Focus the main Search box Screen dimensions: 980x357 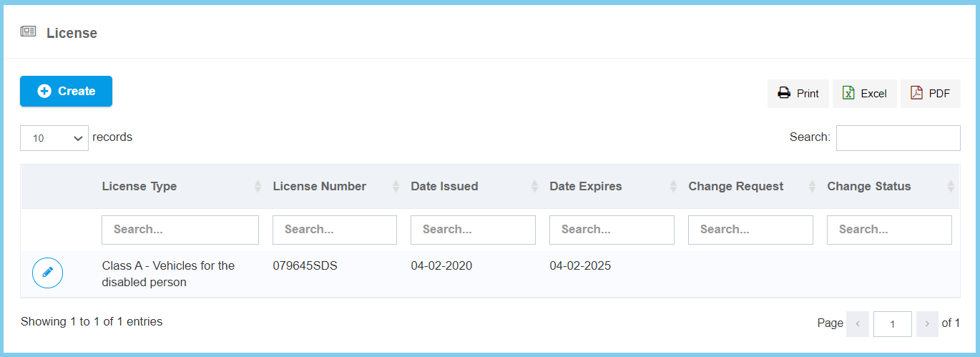[x=898, y=138]
